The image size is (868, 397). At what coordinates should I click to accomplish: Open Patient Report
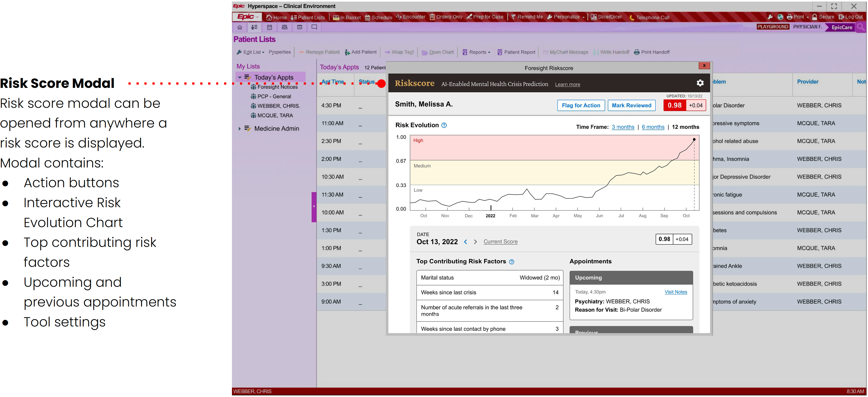coord(516,52)
